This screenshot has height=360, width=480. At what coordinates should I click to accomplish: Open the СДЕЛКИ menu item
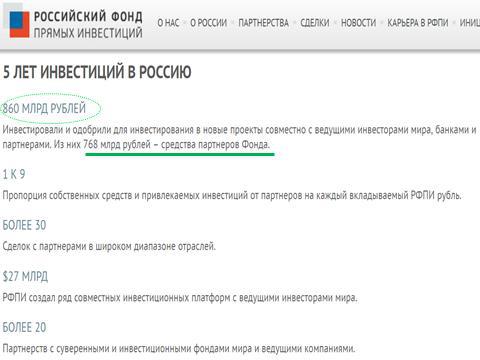(315, 23)
